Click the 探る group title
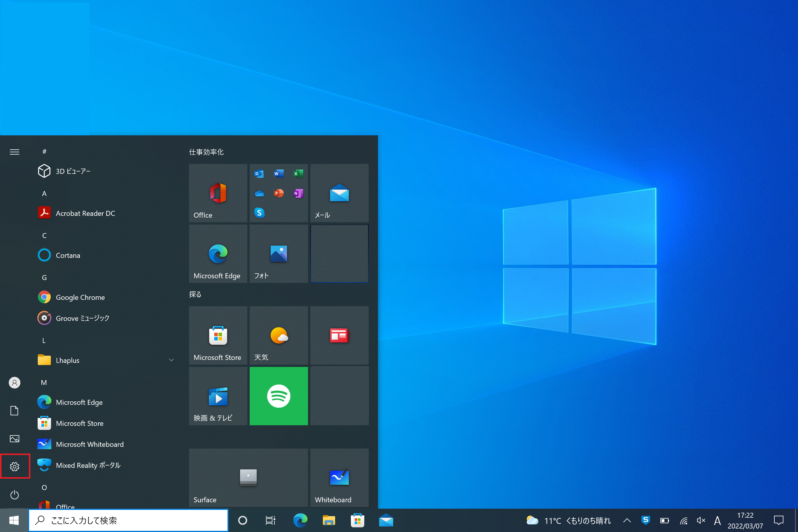 (195, 294)
